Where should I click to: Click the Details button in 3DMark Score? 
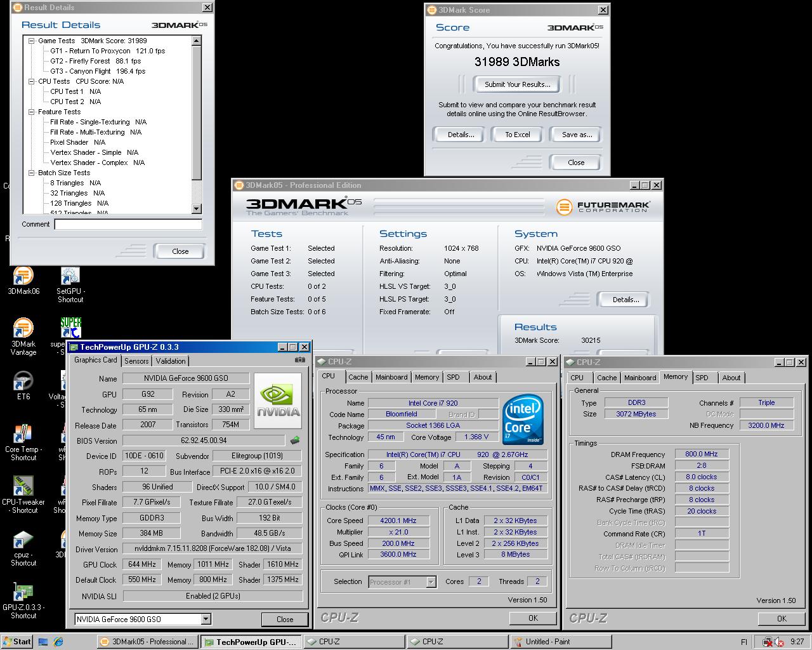pyautogui.click(x=461, y=135)
